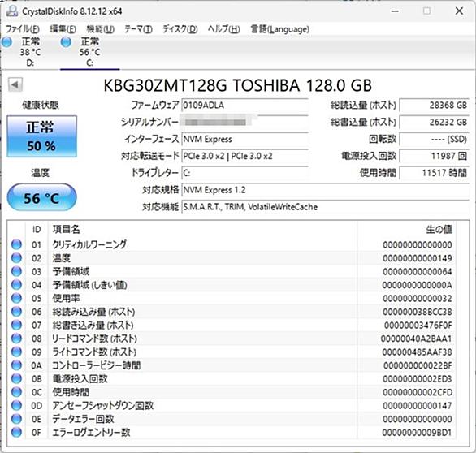This screenshot has width=476, height=453.
Task: Click the 総読込量 value 28368 GB
Action: point(435,106)
